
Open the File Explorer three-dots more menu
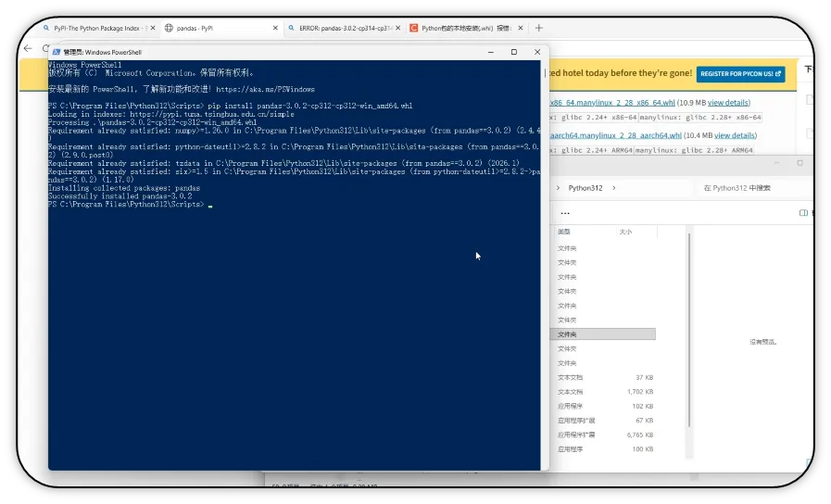click(x=565, y=214)
